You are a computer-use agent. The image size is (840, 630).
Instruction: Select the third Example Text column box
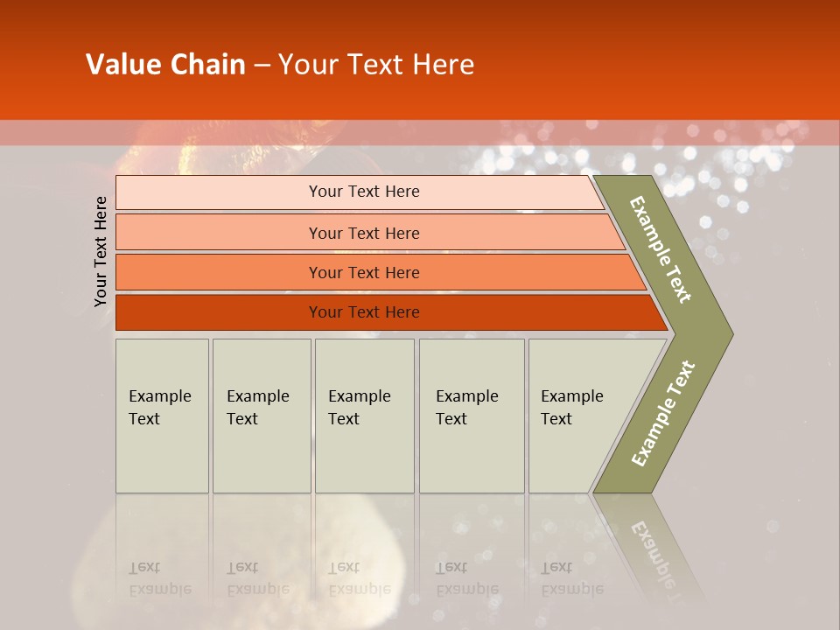[363, 416]
